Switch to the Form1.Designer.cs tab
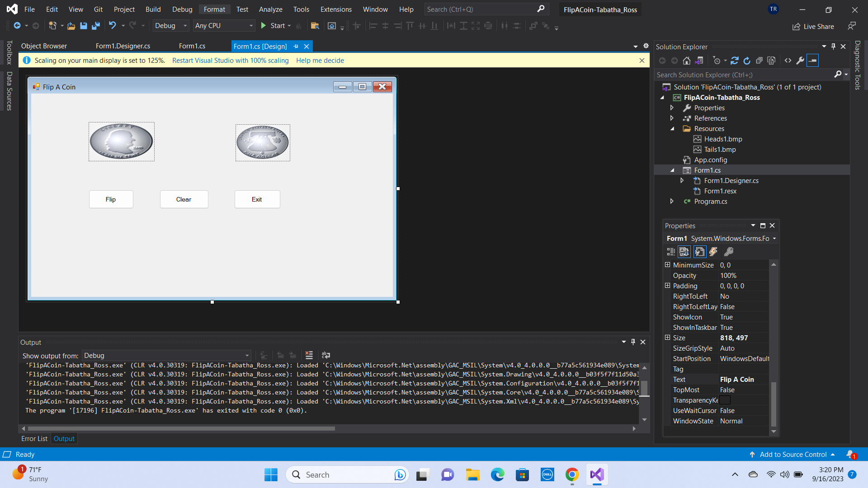The width and height of the screenshot is (868, 488). click(123, 46)
